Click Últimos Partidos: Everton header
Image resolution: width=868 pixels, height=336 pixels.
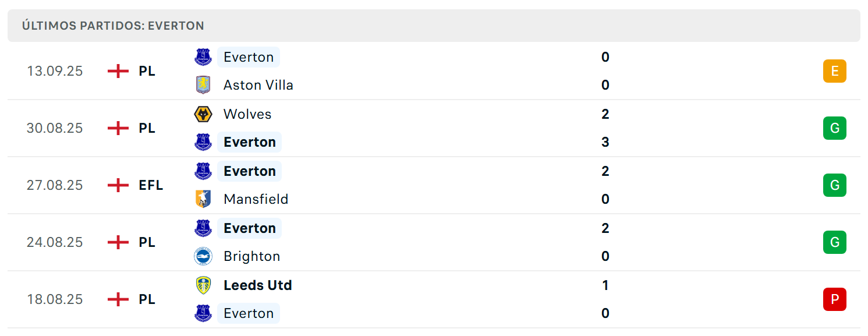(x=113, y=26)
